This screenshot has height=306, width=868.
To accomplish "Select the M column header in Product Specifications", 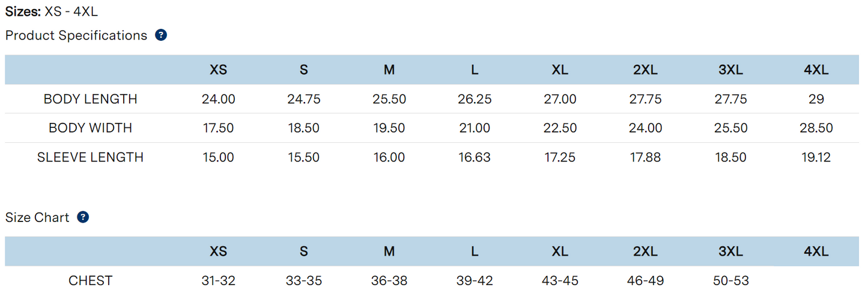I will pyautogui.click(x=389, y=70).
